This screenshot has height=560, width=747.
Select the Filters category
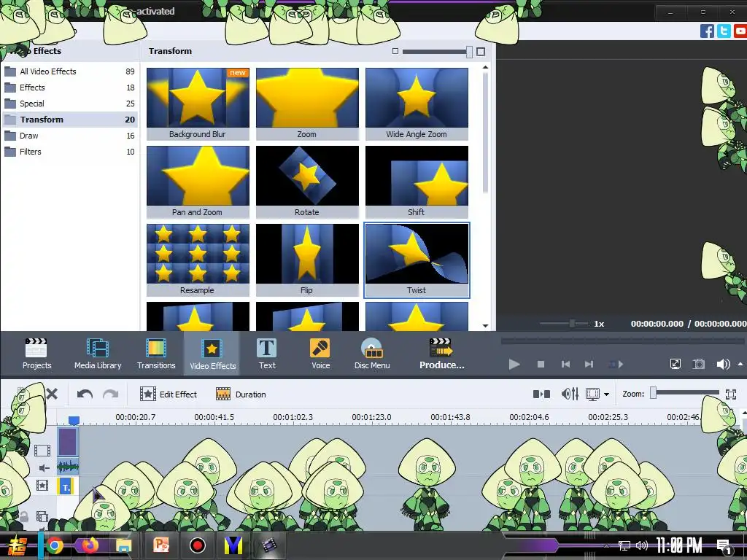coord(70,152)
